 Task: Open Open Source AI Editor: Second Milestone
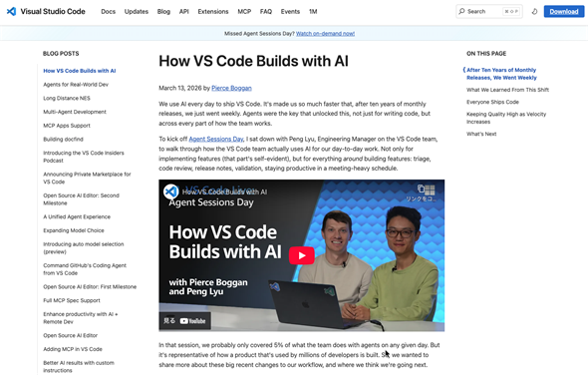[81, 199]
